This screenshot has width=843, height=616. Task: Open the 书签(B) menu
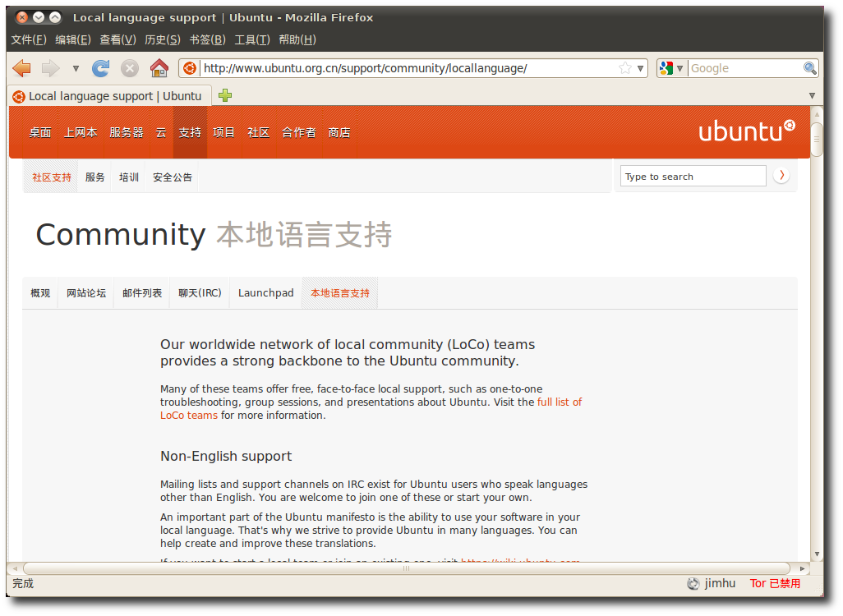(x=208, y=39)
